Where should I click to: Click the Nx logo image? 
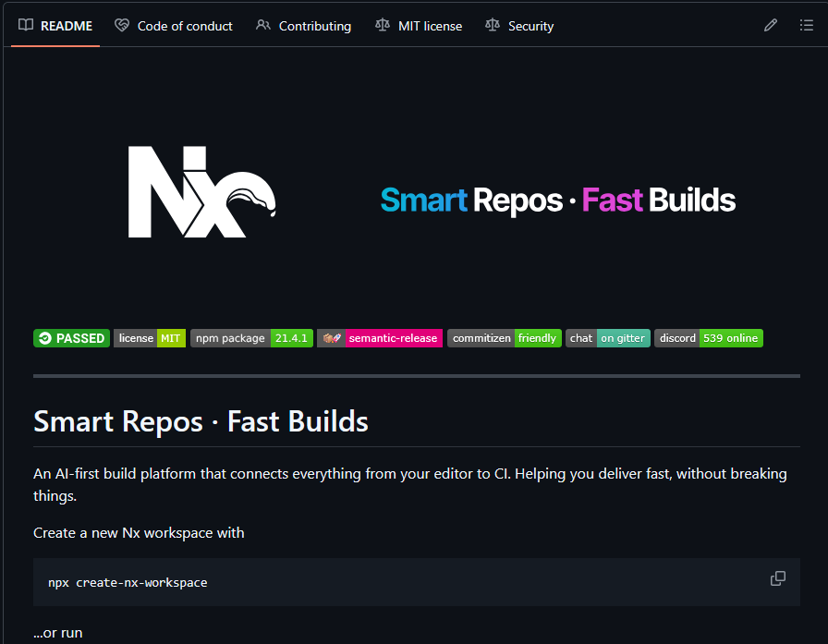[201, 192]
